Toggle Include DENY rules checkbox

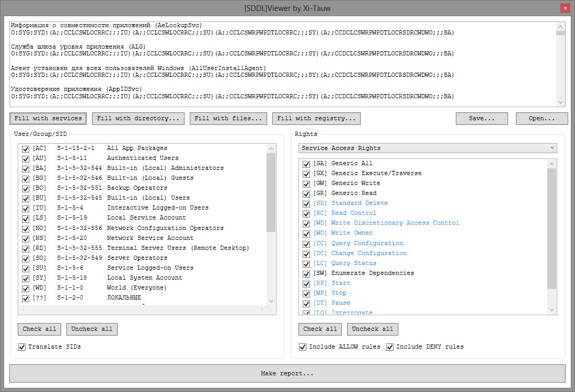[390, 347]
